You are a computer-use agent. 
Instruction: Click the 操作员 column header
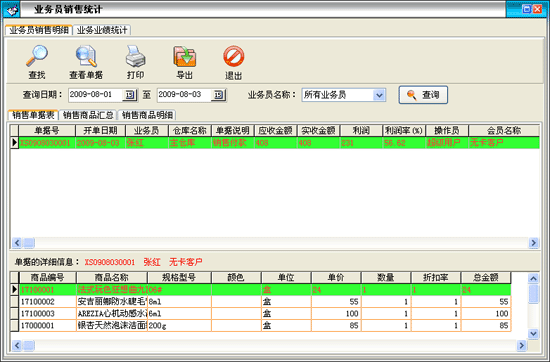point(447,130)
